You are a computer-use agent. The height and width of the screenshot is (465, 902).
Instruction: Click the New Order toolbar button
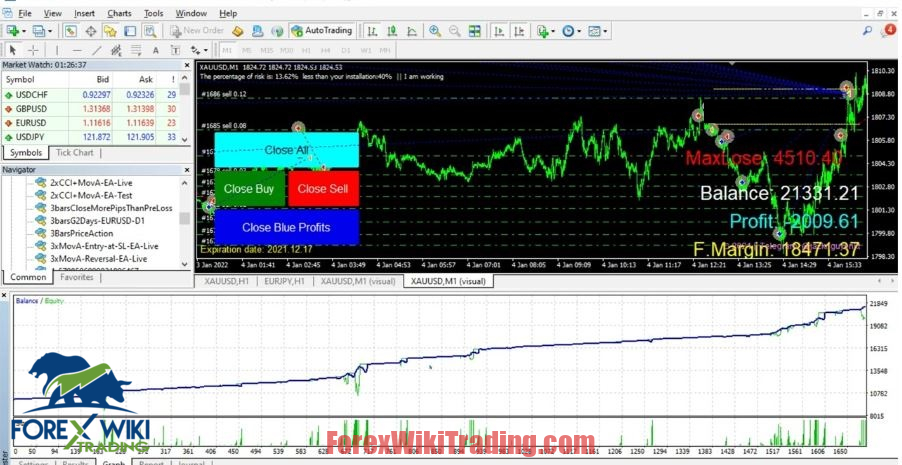pos(197,31)
